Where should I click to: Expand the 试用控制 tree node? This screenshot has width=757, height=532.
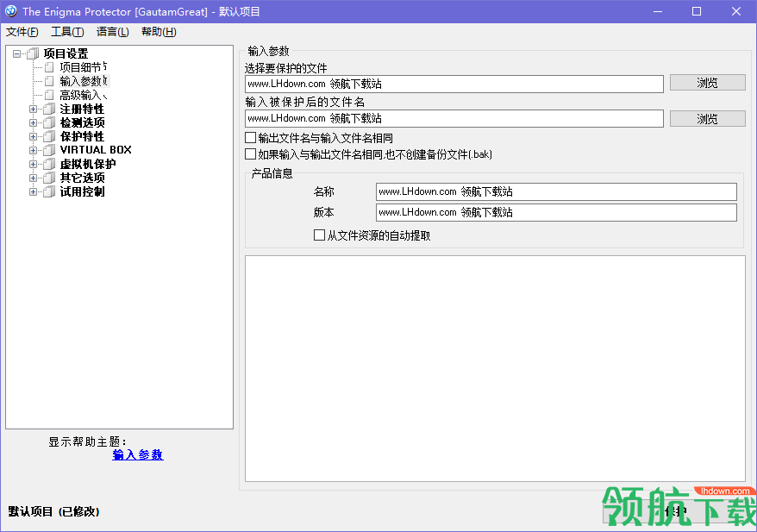[33, 191]
